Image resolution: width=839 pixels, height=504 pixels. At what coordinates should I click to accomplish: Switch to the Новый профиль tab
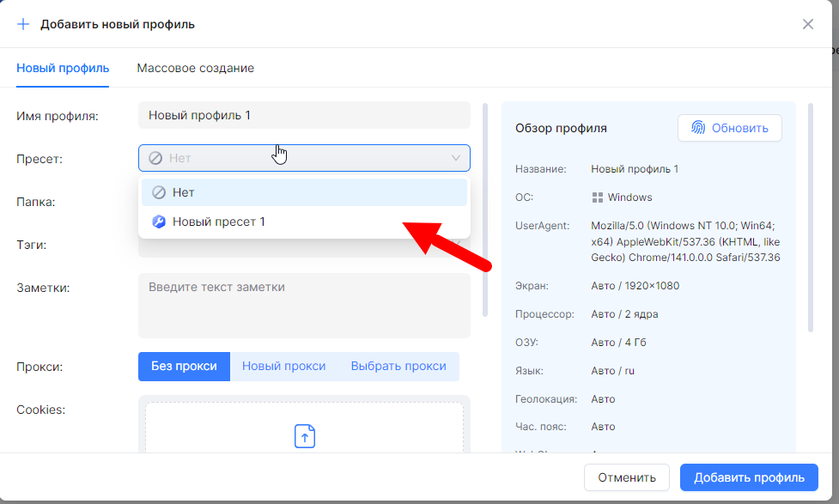(63, 68)
